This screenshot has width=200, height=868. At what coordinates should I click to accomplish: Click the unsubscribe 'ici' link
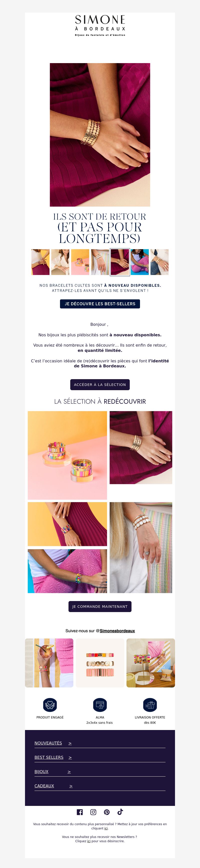[x=89, y=841]
